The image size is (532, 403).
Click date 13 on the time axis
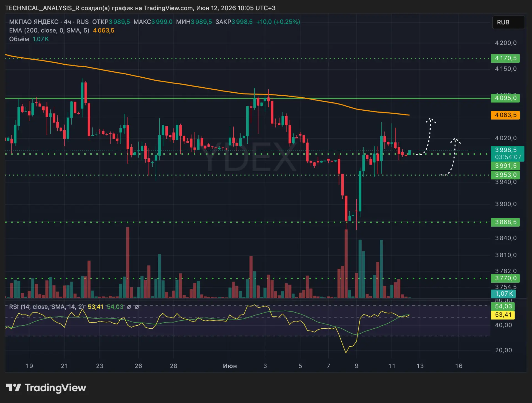(x=420, y=366)
